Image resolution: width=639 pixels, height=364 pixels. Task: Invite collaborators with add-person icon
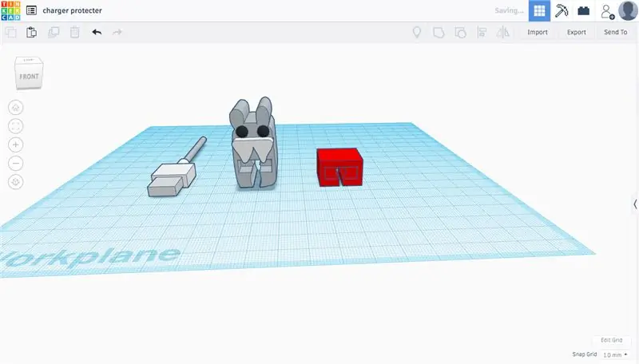[x=607, y=11]
